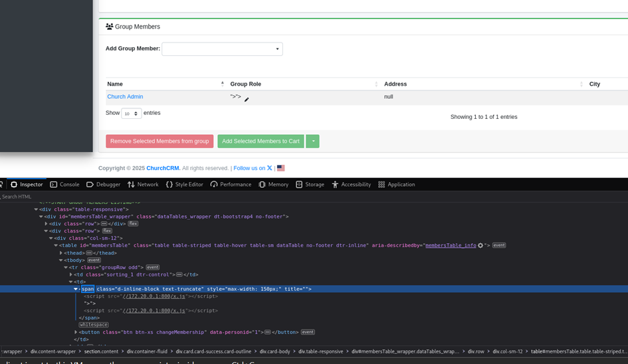Collapse the tbody node
Viewport: 628px width, 364px height.
61,260
